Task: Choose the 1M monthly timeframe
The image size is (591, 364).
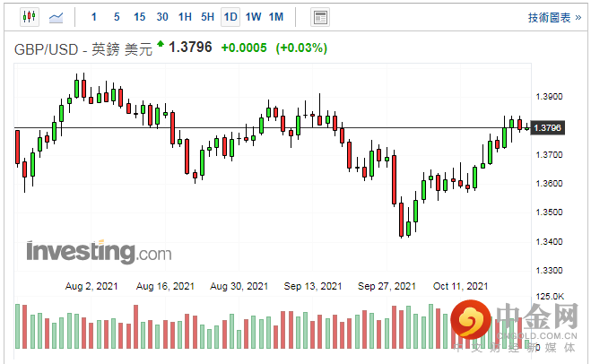Action: pyautogui.click(x=276, y=17)
